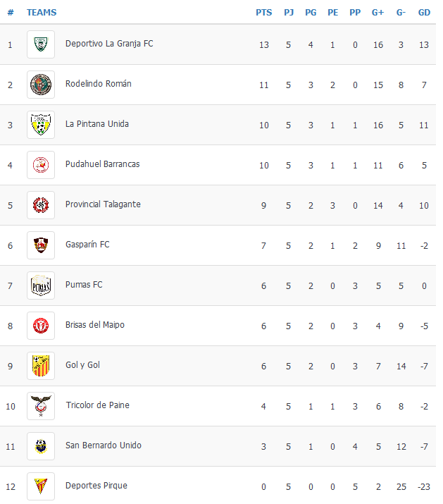
Task: Select the Gol y Gol striped shield
Action: (x=41, y=366)
